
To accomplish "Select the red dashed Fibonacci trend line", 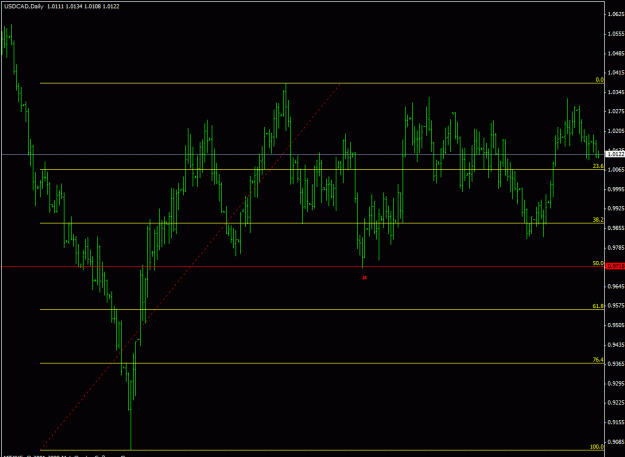I will (191, 266).
